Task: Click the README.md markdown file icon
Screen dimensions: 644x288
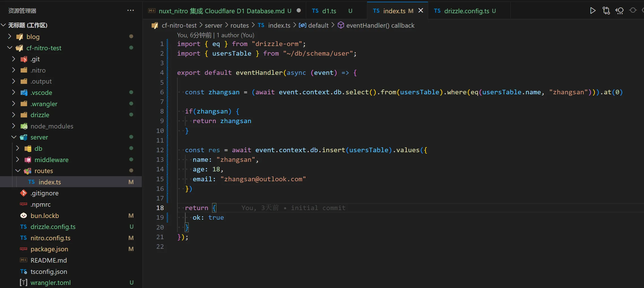Action: [24, 260]
